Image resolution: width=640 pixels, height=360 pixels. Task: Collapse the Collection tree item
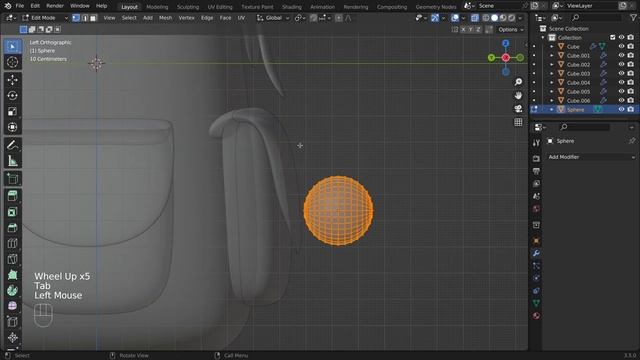543,38
